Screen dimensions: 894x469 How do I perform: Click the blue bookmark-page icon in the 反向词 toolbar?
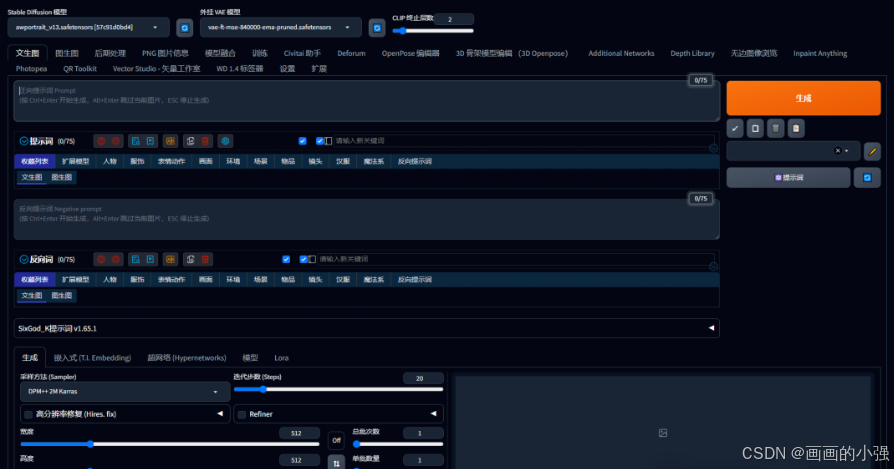[150, 259]
